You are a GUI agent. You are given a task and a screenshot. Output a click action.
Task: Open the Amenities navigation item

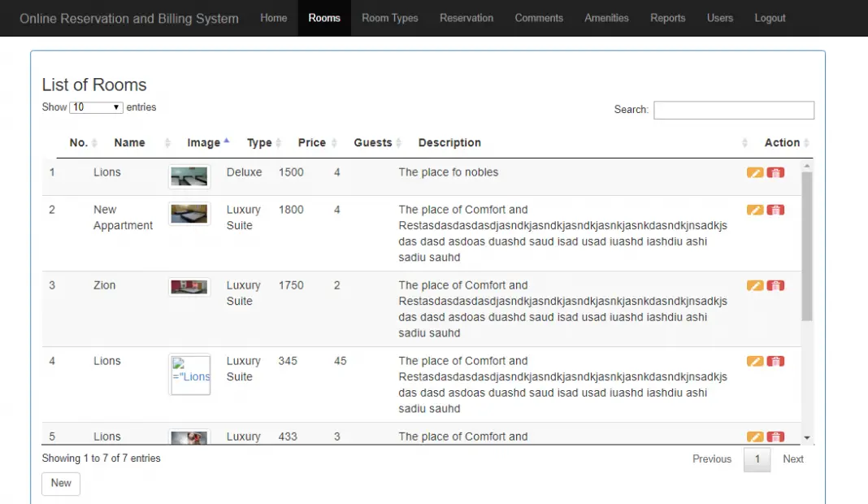606,18
